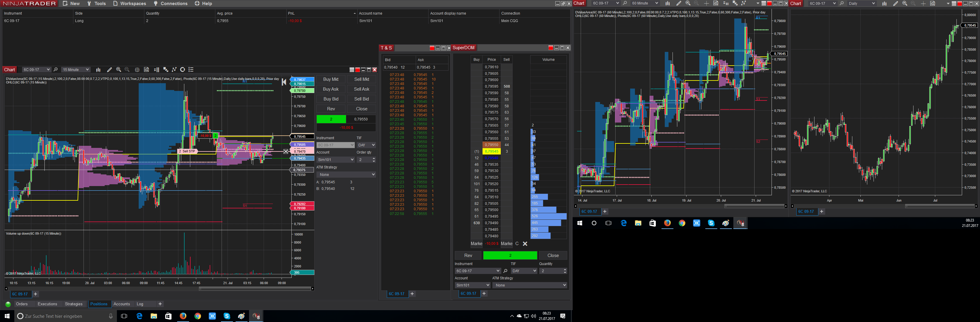Search instrument in the 15 Minute chart toolbar
Image resolution: width=980 pixels, height=322 pixels.
coord(55,69)
